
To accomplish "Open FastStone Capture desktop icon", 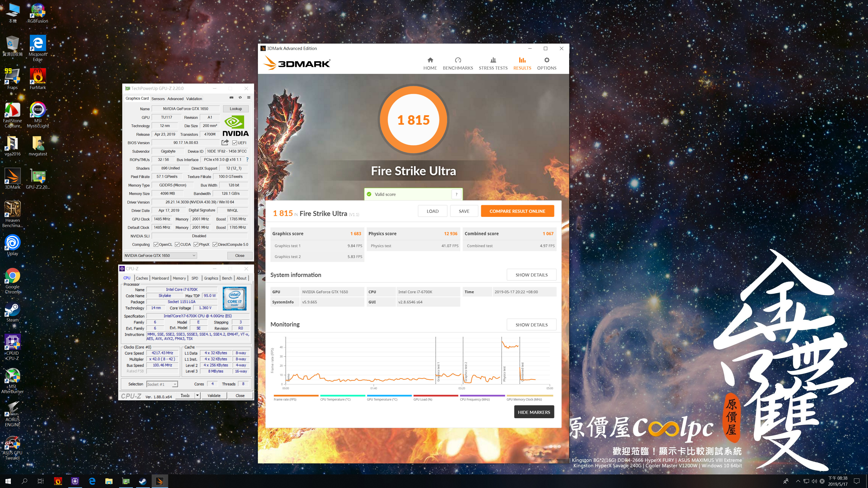I will pos(12,115).
